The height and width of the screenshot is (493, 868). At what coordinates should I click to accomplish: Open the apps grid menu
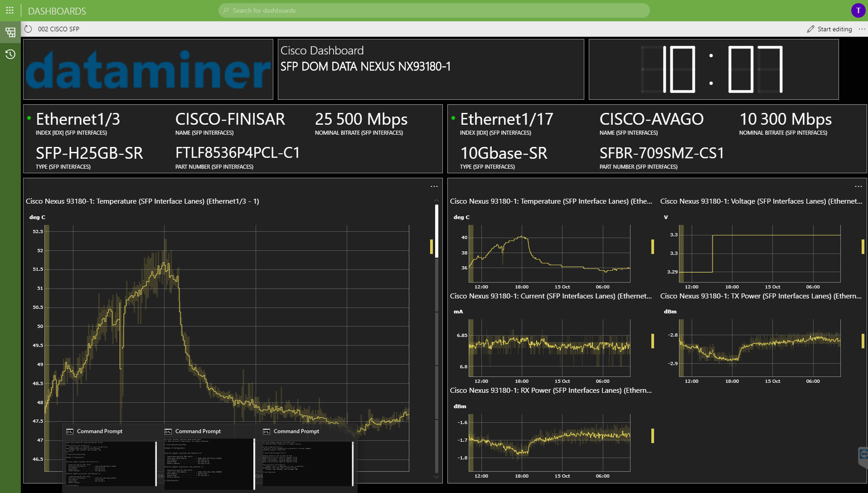(10, 10)
